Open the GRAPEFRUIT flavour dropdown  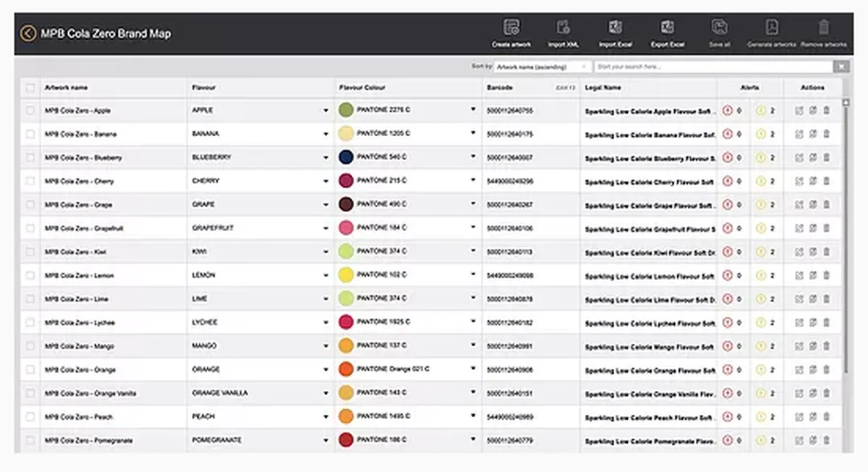click(325, 229)
